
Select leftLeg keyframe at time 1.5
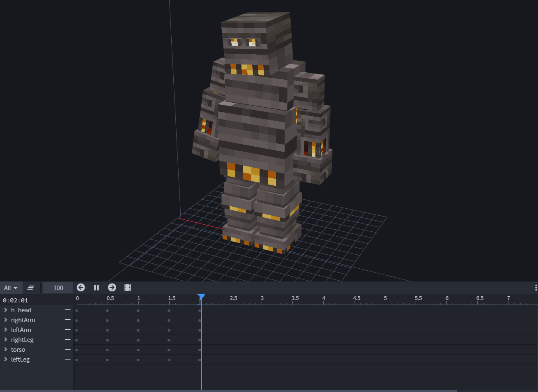169,360
